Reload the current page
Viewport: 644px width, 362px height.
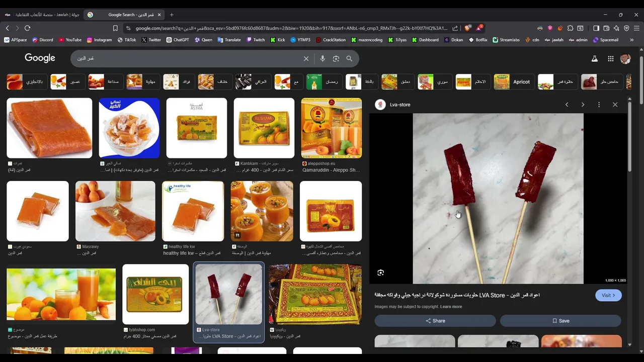coord(28,28)
